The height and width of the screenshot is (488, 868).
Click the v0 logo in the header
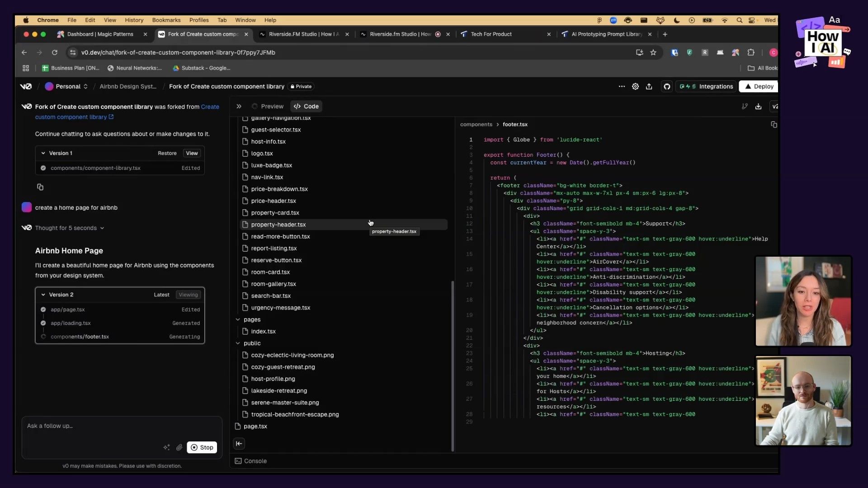(x=26, y=86)
